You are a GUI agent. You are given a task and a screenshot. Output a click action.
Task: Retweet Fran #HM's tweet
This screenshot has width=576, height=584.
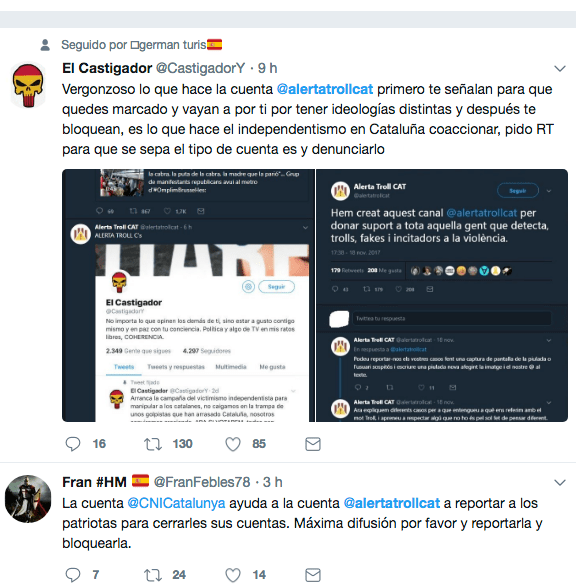click(153, 575)
